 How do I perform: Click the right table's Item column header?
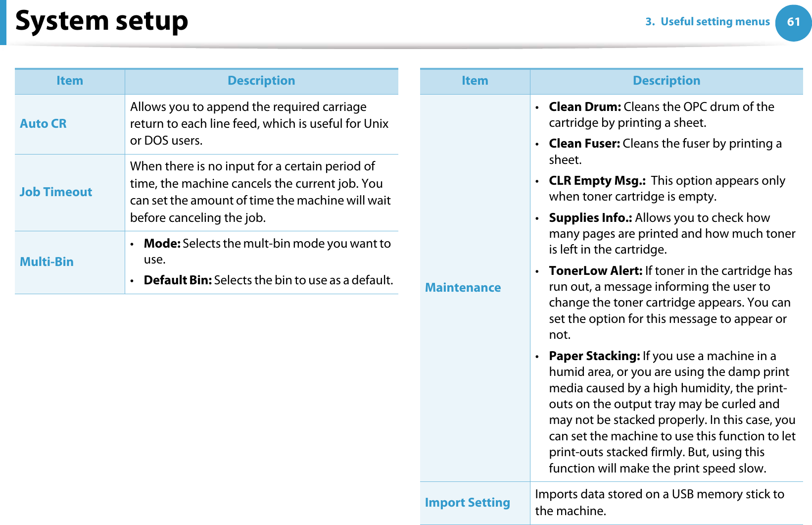click(x=475, y=81)
